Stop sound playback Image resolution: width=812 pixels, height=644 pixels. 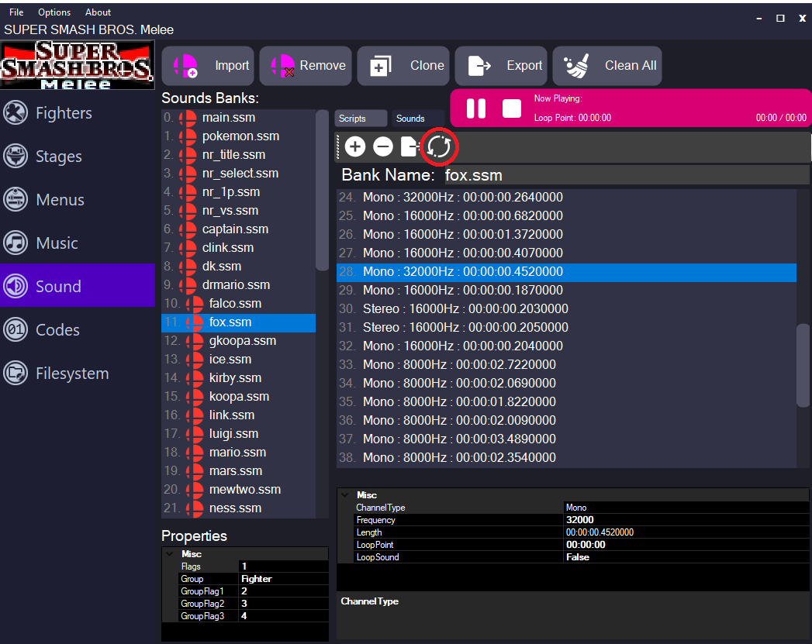coord(512,108)
